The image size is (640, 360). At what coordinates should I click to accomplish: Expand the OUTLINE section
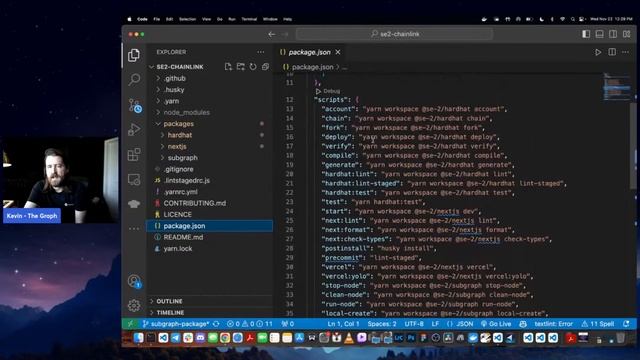[209, 301]
